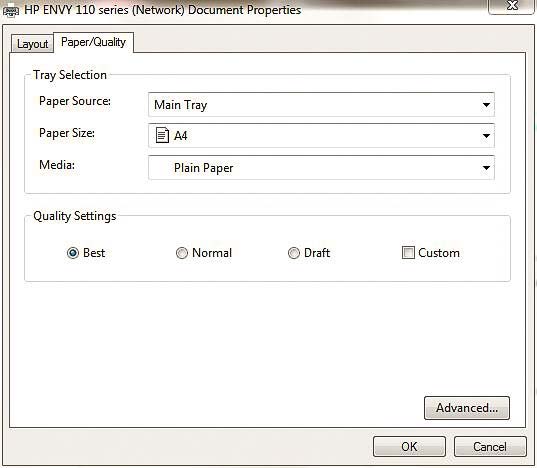This screenshot has height=468, width=537.
Task: Click the Normal radio label text
Action: point(212,253)
